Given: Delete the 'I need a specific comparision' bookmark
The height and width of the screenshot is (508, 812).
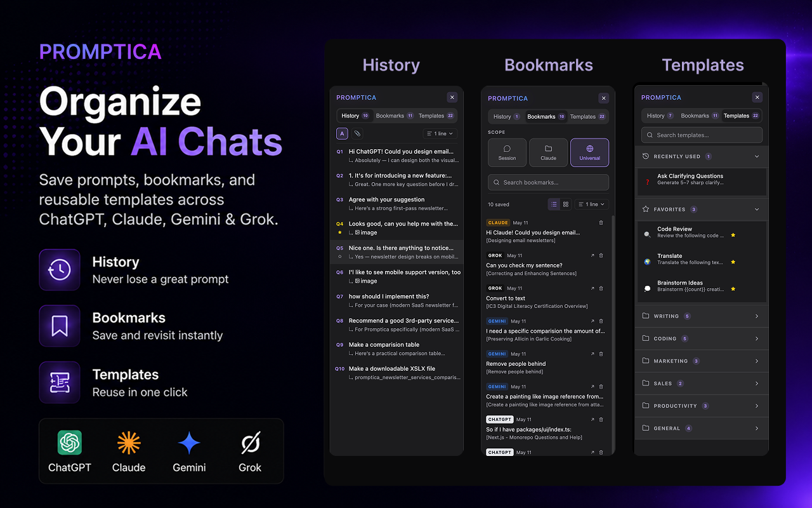Looking at the screenshot, I should [601, 321].
